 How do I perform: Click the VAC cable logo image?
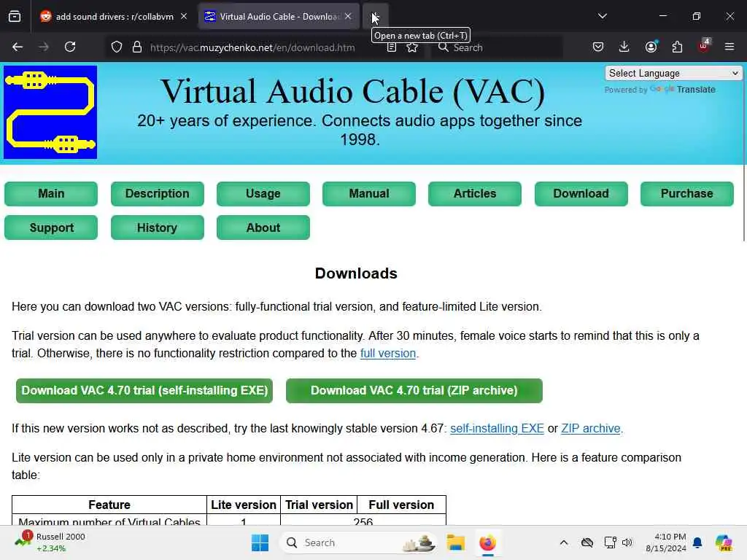tap(50, 112)
